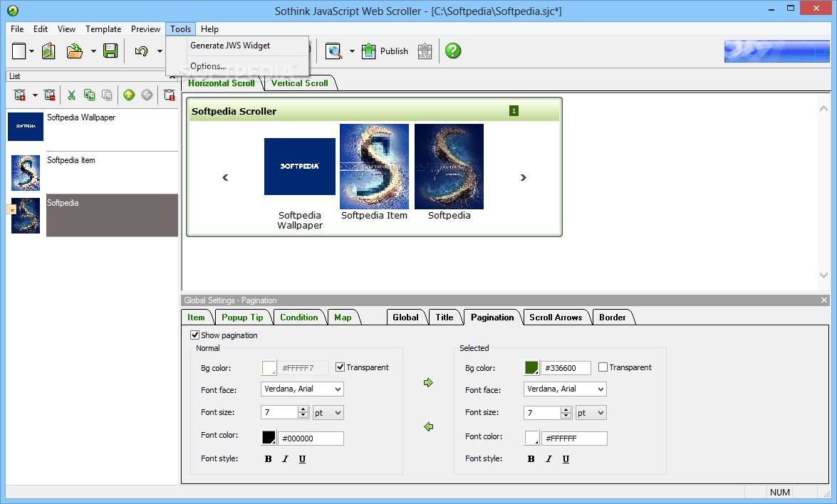Open the Map tab
Viewport: 837px width, 504px height.
click(343, 317)
